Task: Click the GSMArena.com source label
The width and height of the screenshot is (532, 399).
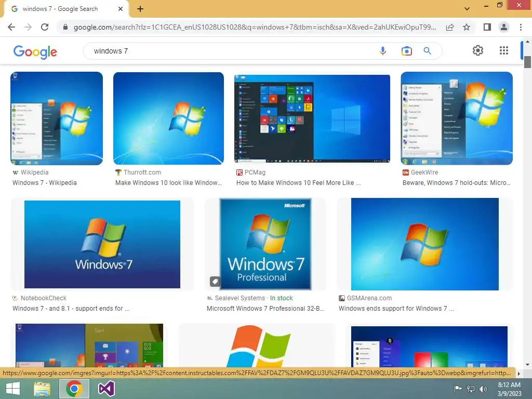Action: tap(369, 298)
